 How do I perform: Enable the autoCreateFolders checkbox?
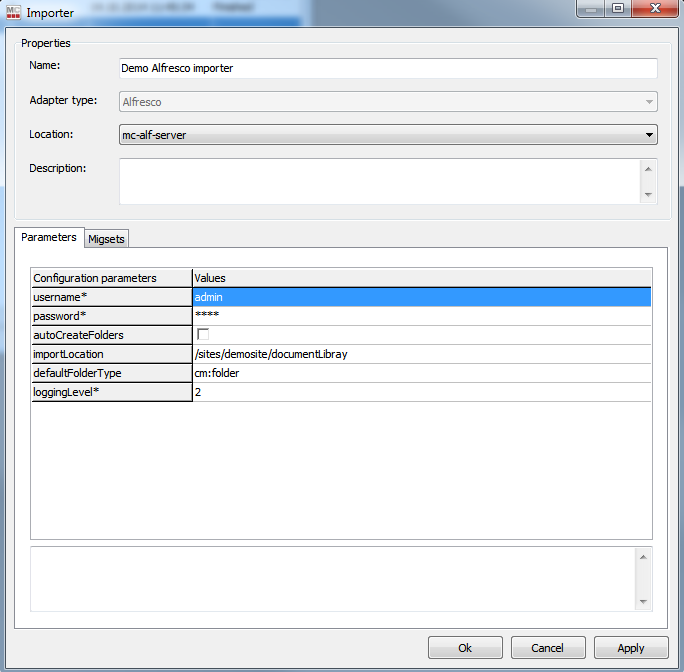[x=203, y=335]
